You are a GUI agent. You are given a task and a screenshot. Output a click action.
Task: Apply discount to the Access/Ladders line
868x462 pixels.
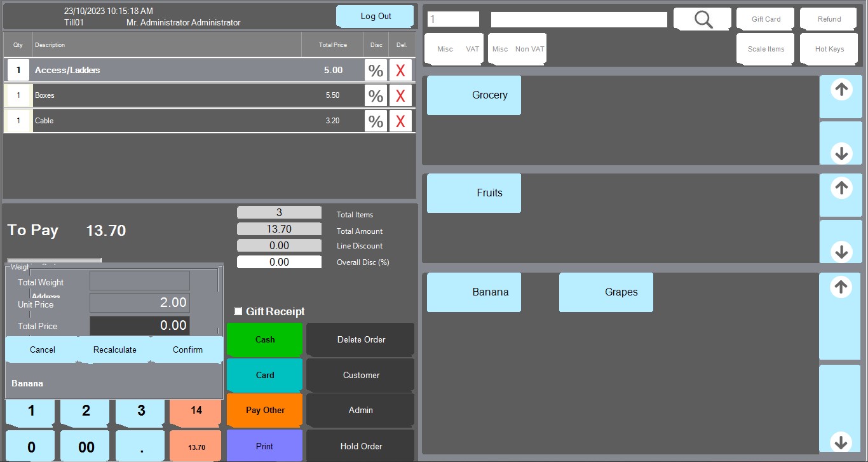point(376,71)
